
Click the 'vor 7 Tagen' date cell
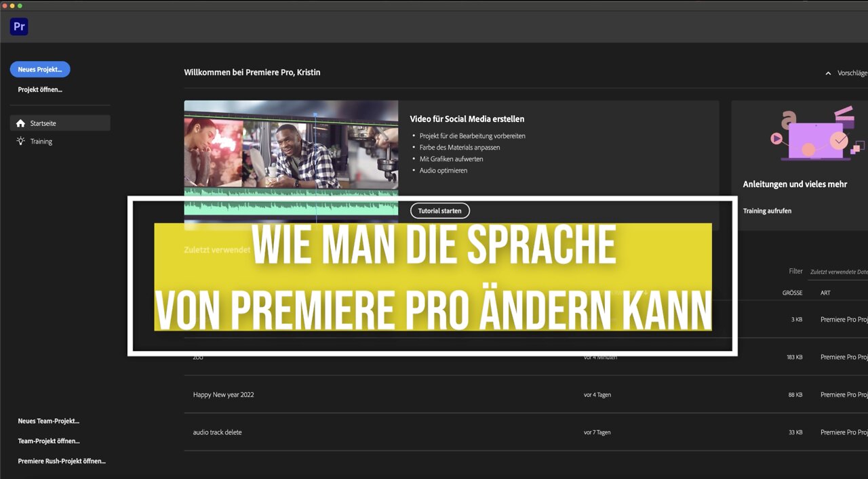597,432
